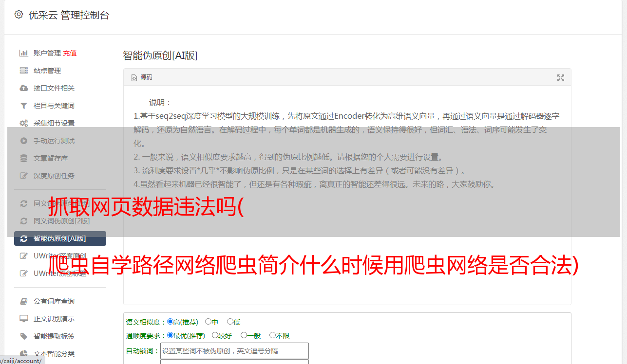The image size is (627, 364).
Task: Open the 充值 recharge link
Action: pos(70,53)
